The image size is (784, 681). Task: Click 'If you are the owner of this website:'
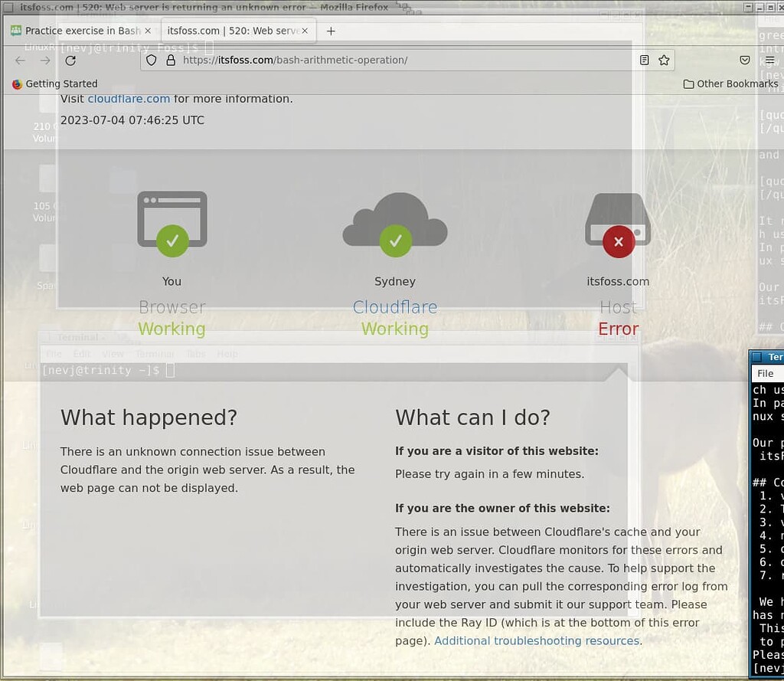click(x=502, y=508)
